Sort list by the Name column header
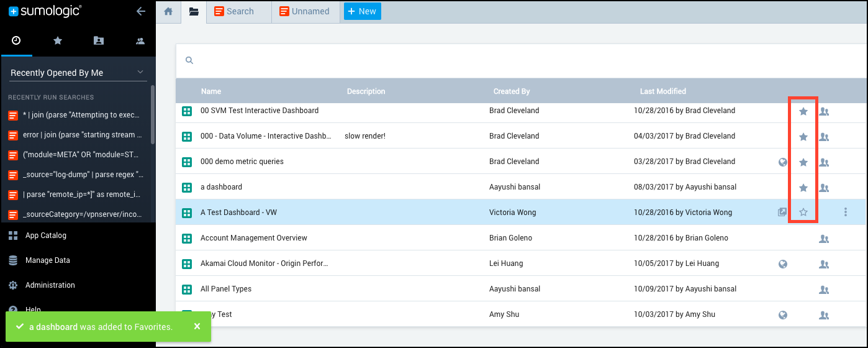Screen dimensions: 868x348 pyautogui.click(x=211, y=91)
